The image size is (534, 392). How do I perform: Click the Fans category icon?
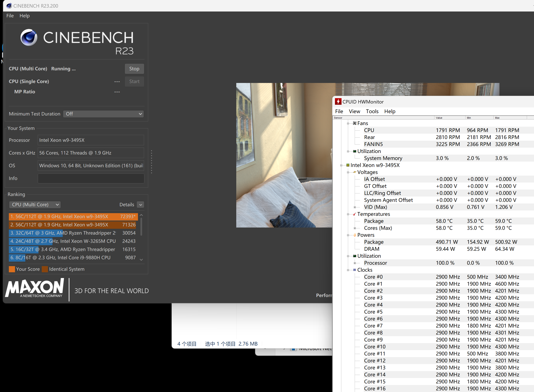[354, 123]
